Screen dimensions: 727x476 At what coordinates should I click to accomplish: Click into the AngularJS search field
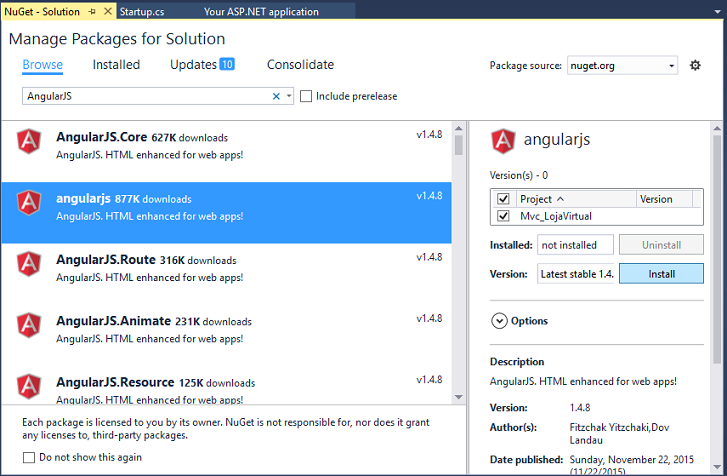146,96
